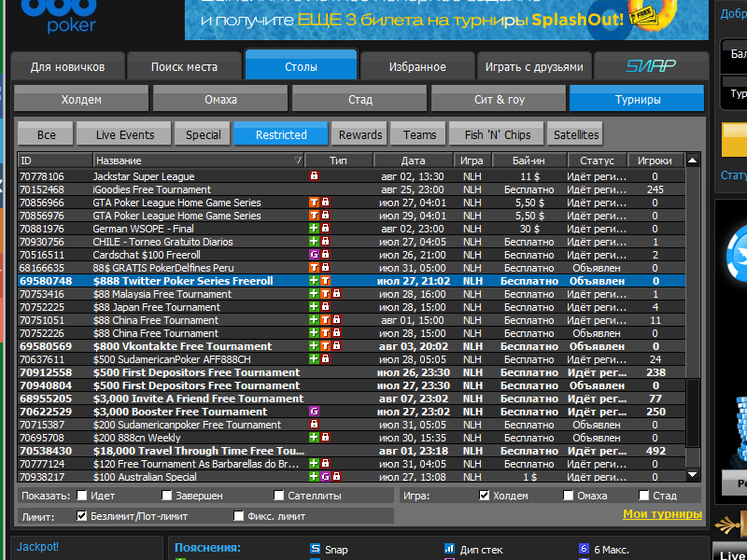Screen dimensions: 747x560
Task: Open the Для новичков tab
Action: pyautogui.click(x=67, y=66)
